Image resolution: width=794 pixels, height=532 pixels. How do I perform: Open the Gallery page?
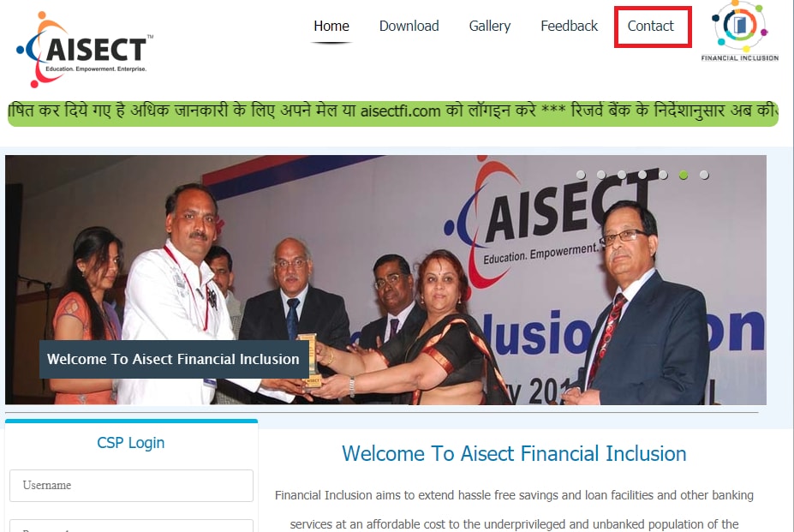[x=490, y=26]
